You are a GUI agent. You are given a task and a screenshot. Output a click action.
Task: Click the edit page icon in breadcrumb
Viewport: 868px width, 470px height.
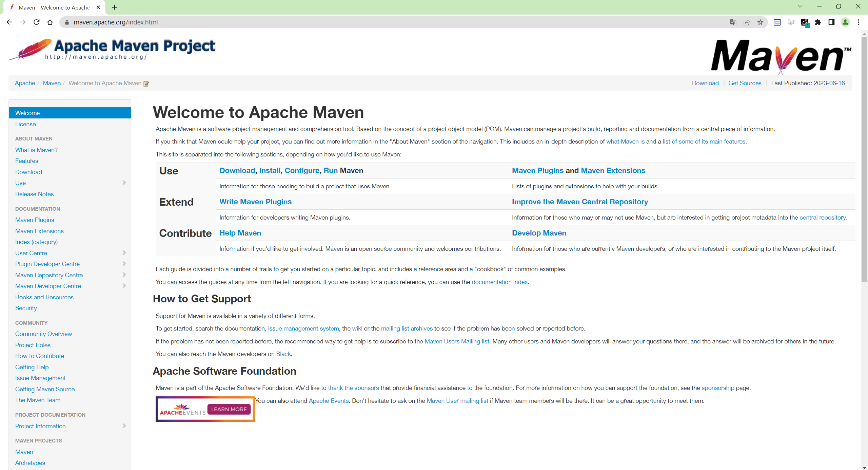146,83
